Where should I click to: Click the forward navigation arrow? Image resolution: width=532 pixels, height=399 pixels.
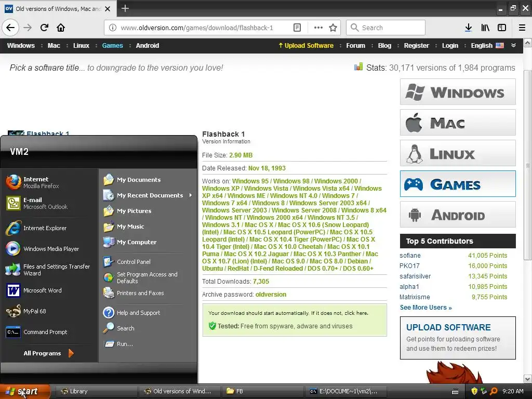pos(28,28)
